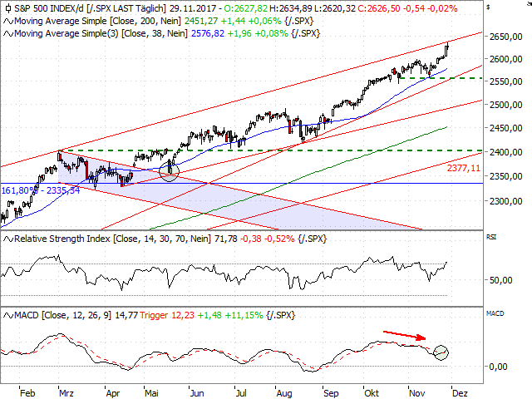
Task: Click the low value L:2620,32
Action: [334, 8]
